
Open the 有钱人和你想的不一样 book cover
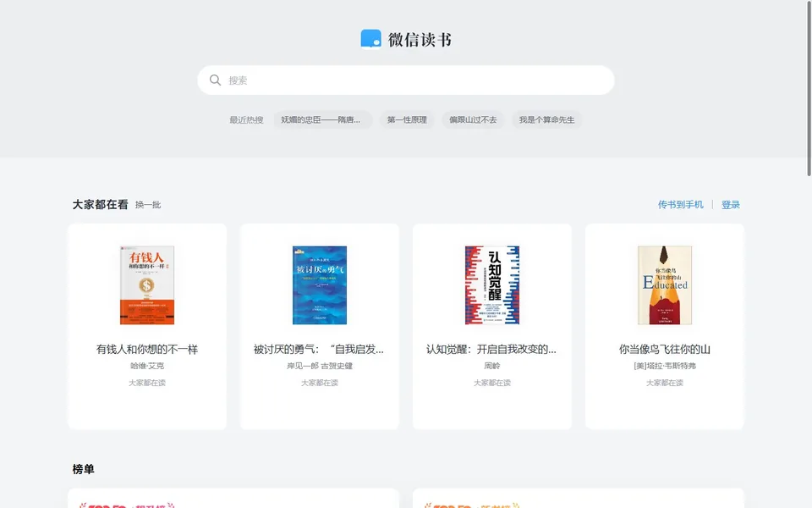147,285
